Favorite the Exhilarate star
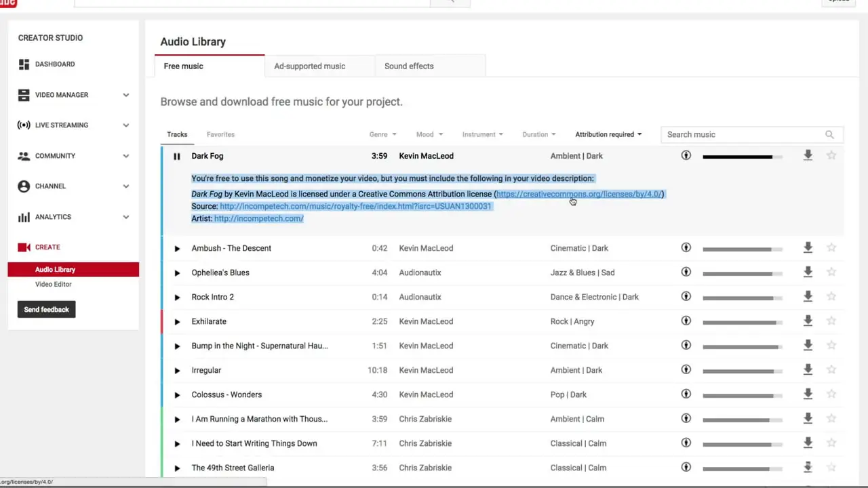 pyautogui.click(x=831, y=321)
